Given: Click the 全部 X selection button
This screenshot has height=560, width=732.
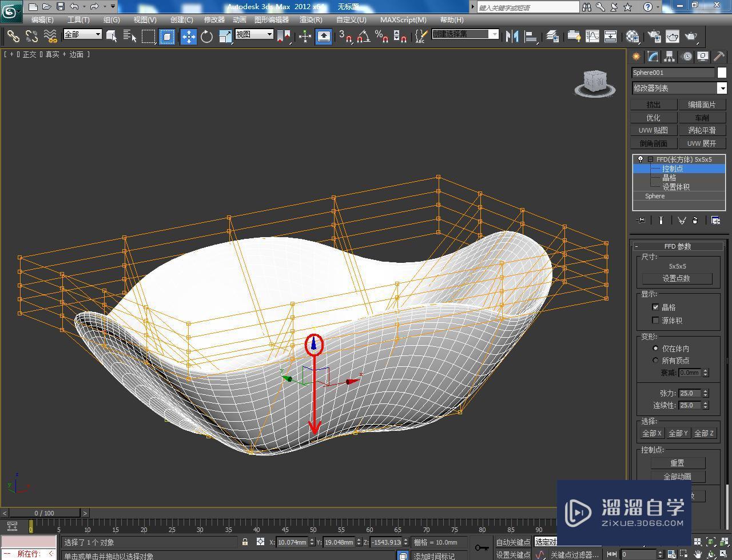Looking at the screenshot, I should [x=651, y=433].
